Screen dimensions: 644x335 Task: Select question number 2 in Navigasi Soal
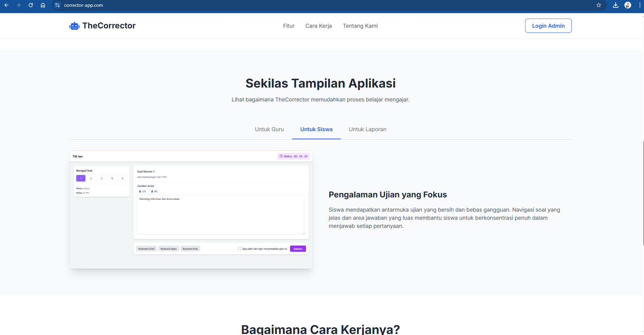pos(91,178)
